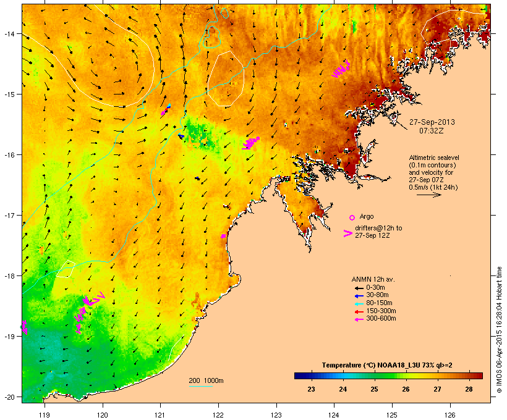Image resolution: width=507 pixels, height=420 pixels.
Task: Click the IMOS copyright timestamp text
Action: [499, 330]
